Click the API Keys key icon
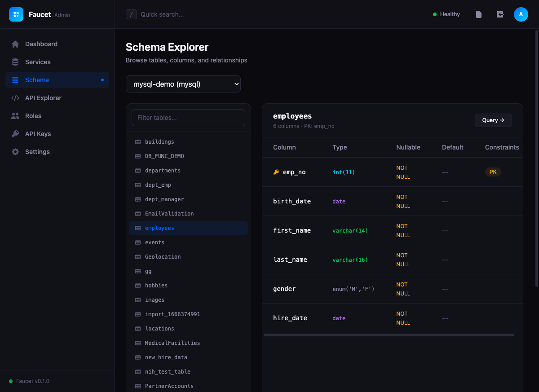Screen dimensions: 539x392 15,134
